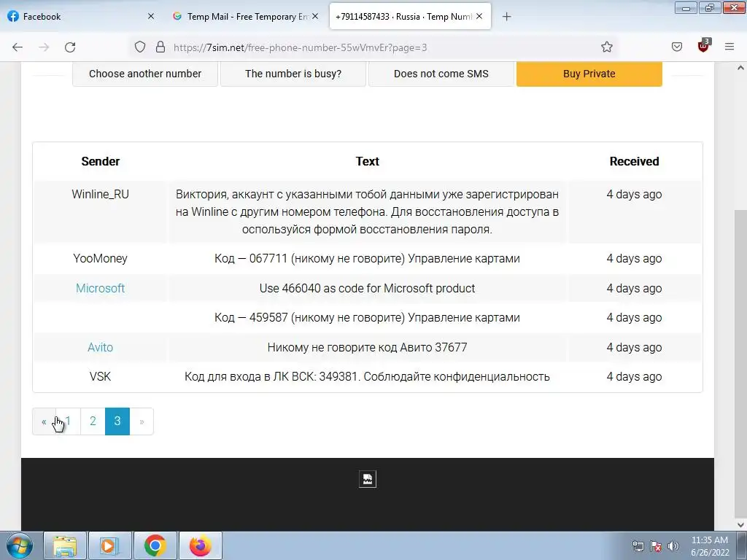747x560 pixels.
Task: Click the next page » arrow
Action: pos(142,421)
